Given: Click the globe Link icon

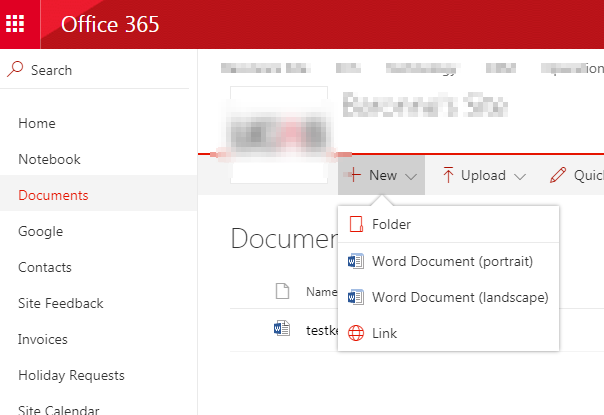Looking at the screenshot, I should click(356, 333).
